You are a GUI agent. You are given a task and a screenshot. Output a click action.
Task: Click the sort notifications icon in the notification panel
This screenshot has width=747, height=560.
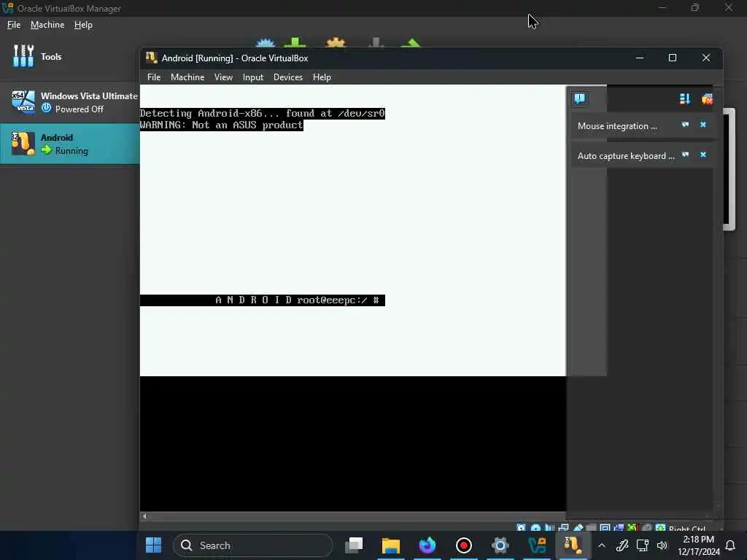coord(684,98)
